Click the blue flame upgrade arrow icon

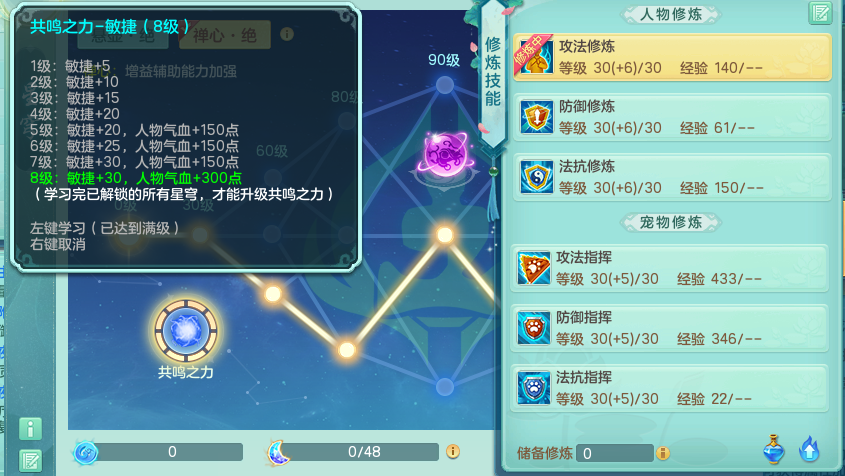click(809, 449)
